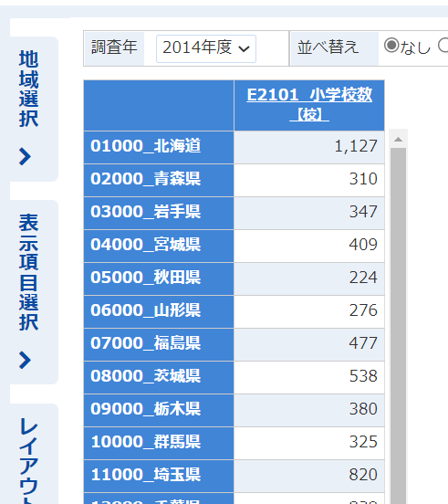The height and width of the screenshot is (504, 448).
Task: Click the value 276 for 山形県
Action: tap(363, 310)
